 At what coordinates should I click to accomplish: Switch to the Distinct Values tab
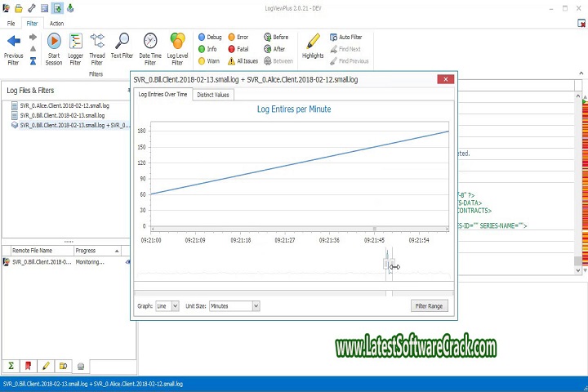212,95
